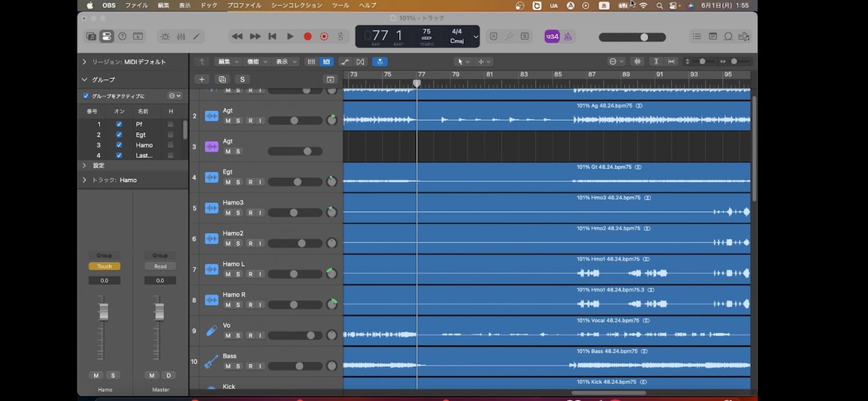Toggle the Metronome click button
The image size is (868, 401).
point(568,36)
